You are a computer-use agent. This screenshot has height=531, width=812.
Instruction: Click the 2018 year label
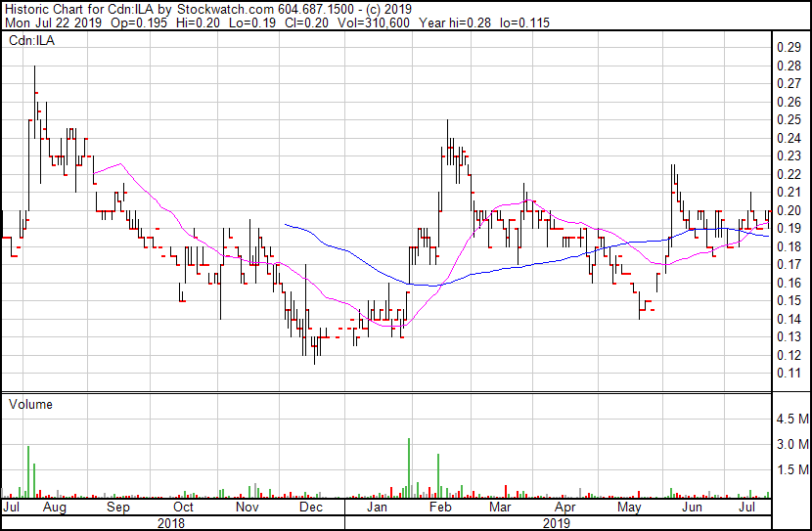(172, 522)
